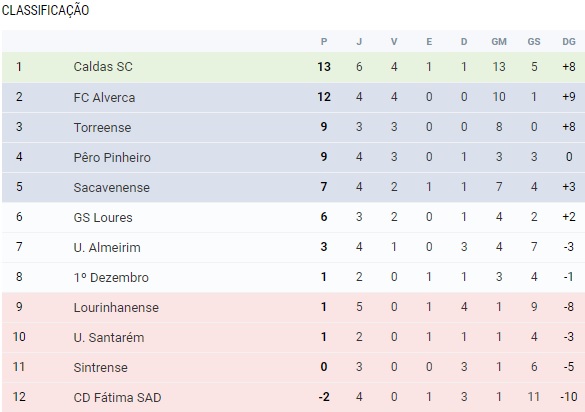This screenshot has width=585, height=412.
Task: Open CD Fátima SAD team entry
Action: pyautogui.click(x=117, y=397)
